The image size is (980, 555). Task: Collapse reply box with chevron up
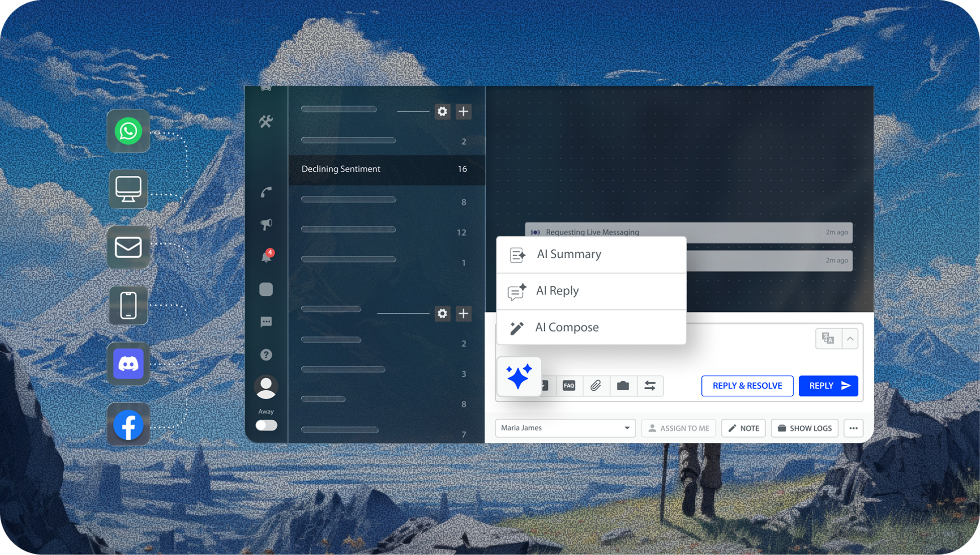850,339
